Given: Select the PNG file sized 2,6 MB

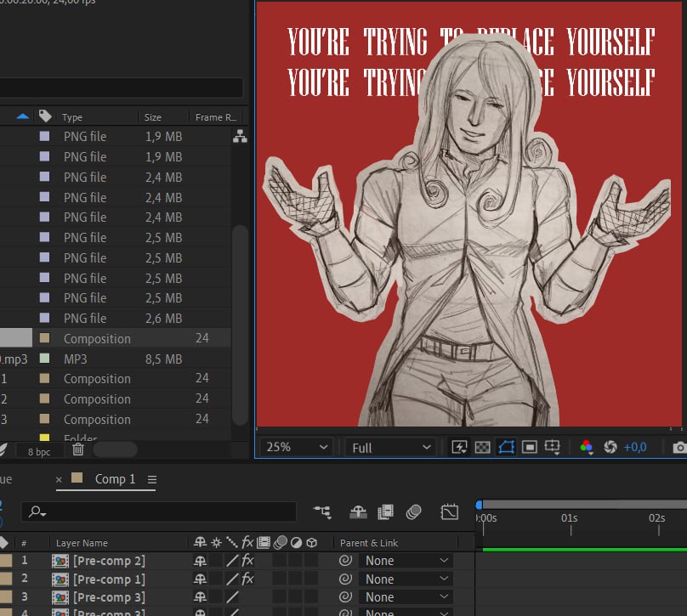Looking at the screenshot, I should [116, 319].
